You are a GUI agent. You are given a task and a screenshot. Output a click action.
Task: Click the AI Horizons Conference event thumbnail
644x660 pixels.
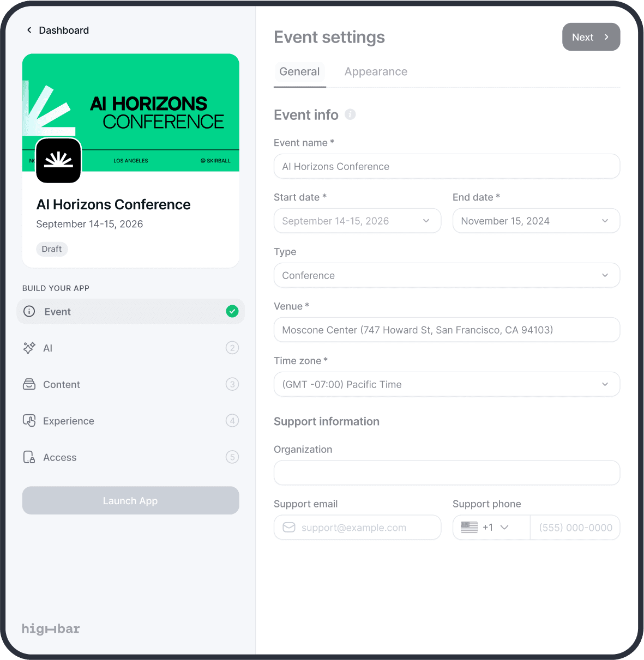point(130,113)
